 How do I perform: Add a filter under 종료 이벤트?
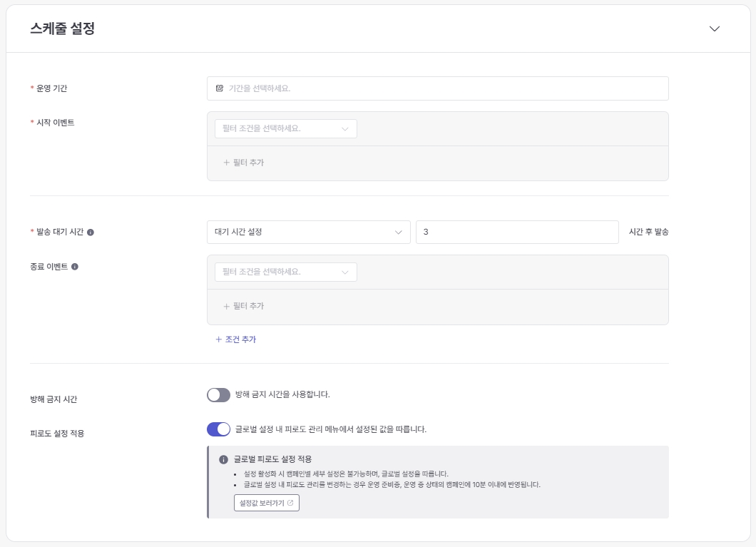tap(244, 306)
